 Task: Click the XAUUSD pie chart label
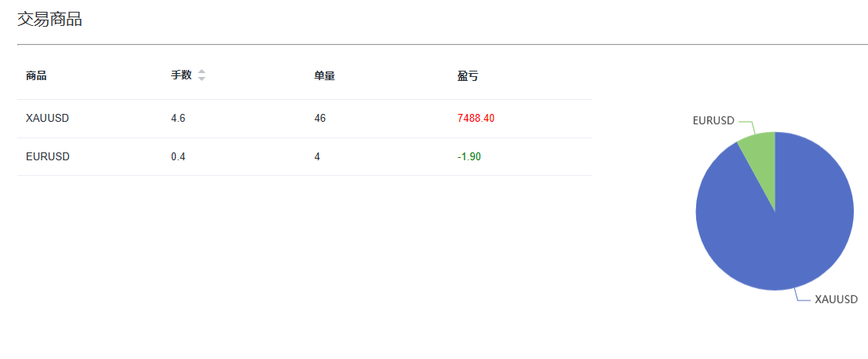pos(836,300)
